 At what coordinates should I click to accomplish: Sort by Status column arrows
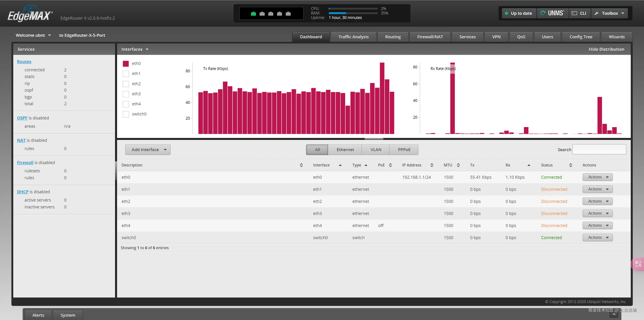571,165
